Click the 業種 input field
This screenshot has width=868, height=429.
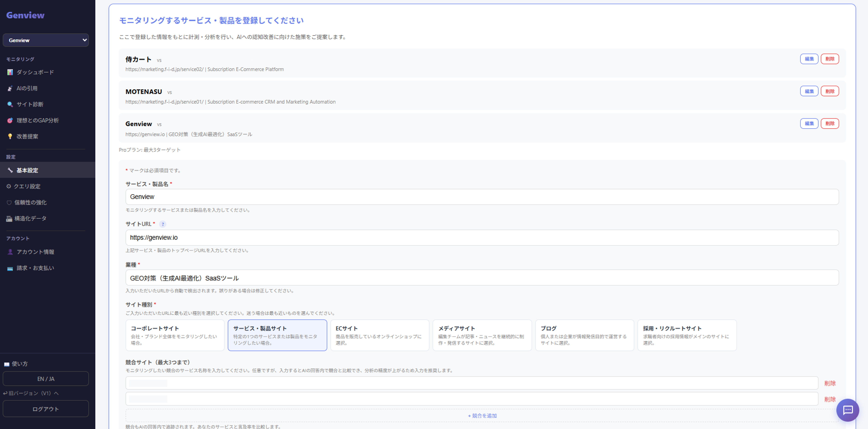tap(482, 278)
